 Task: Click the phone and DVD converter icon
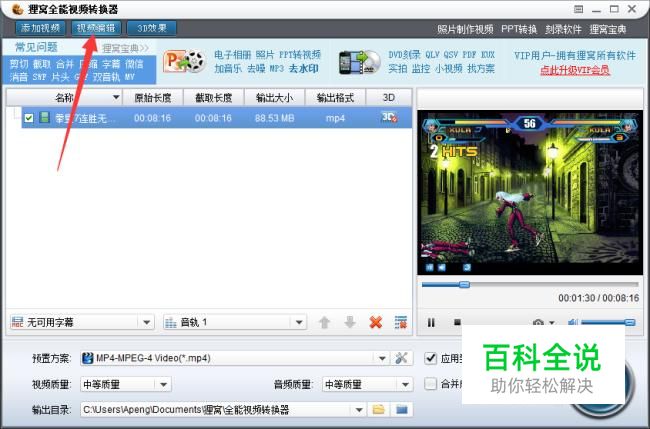click(359, 63)
